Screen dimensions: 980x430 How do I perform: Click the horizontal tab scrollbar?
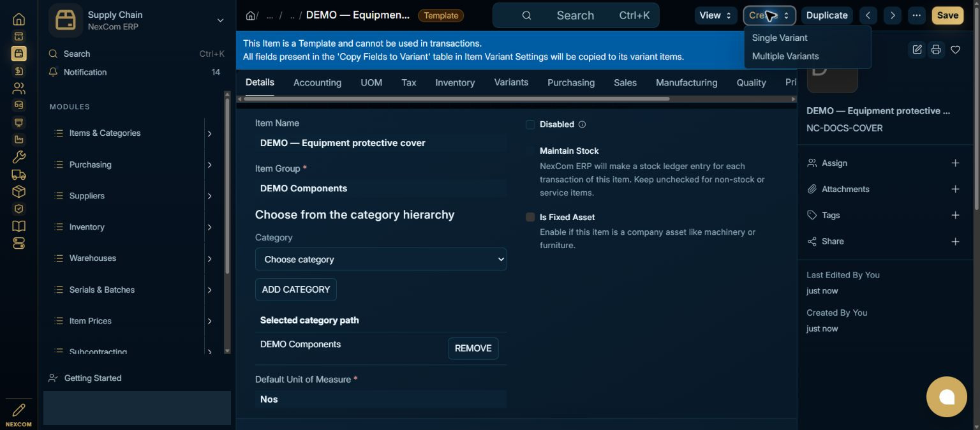point(456,99)
